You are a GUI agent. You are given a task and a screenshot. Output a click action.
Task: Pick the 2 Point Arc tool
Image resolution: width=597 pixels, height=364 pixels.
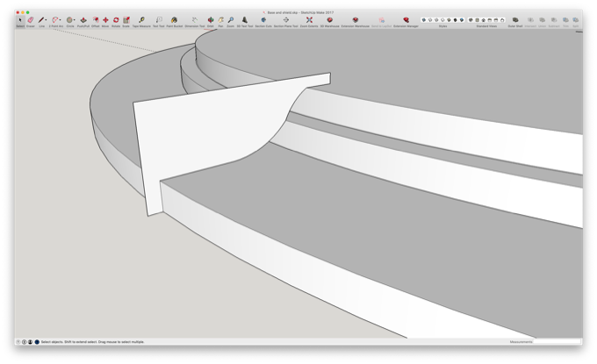pos(55,20)
